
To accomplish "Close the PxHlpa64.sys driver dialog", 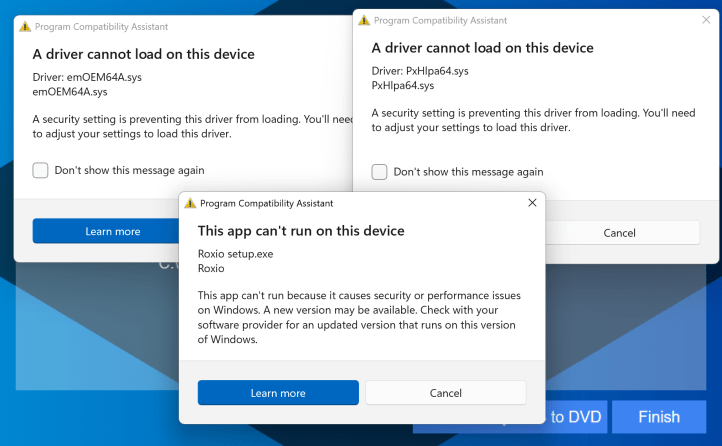I will (705, 19).
